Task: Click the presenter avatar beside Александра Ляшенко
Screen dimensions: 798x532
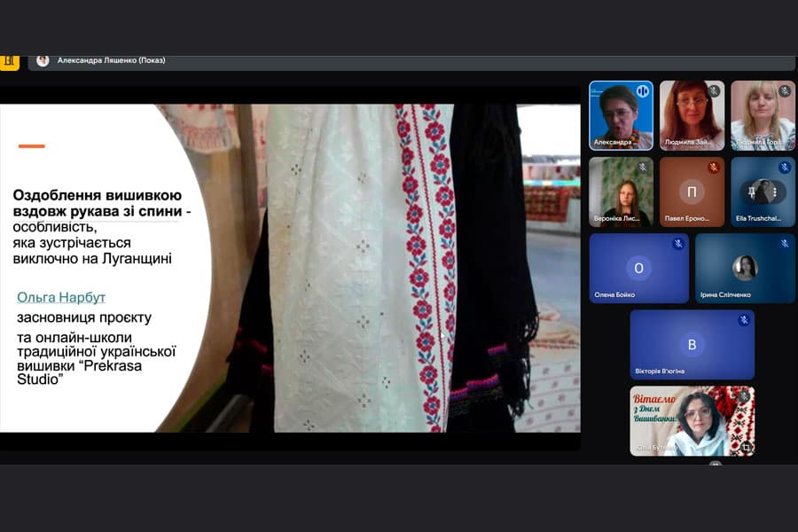Action: (43, 60)
